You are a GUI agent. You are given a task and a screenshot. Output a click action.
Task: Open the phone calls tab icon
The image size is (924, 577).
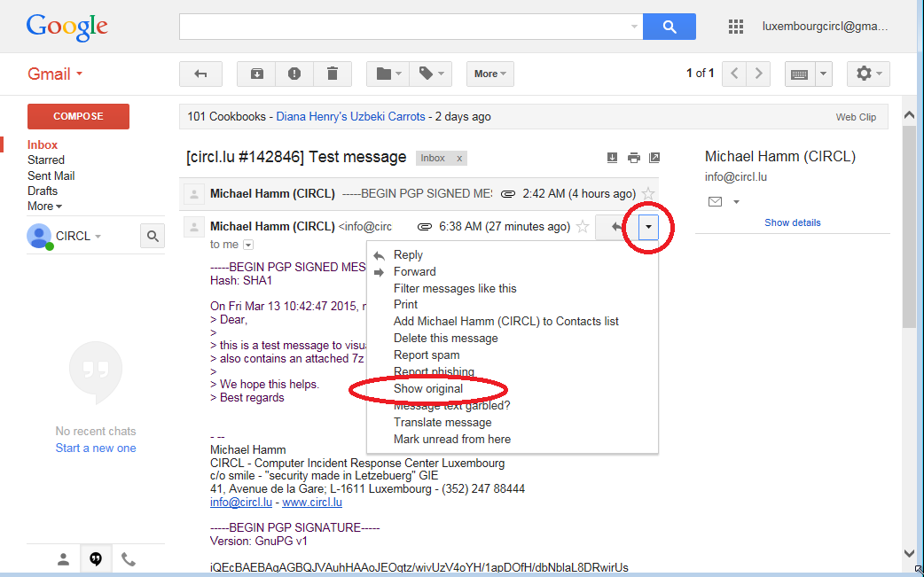(x=129, y=558)
